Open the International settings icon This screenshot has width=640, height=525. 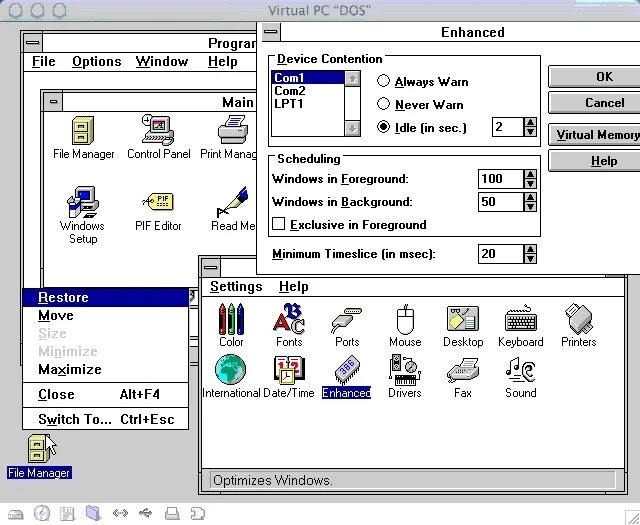pyautogui.click(x=231, y=376)
